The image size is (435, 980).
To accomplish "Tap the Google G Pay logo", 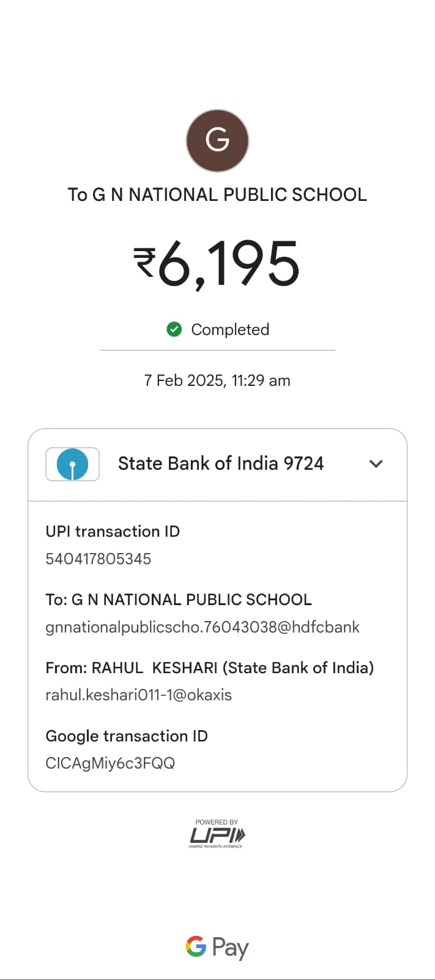I will [217, 947].
